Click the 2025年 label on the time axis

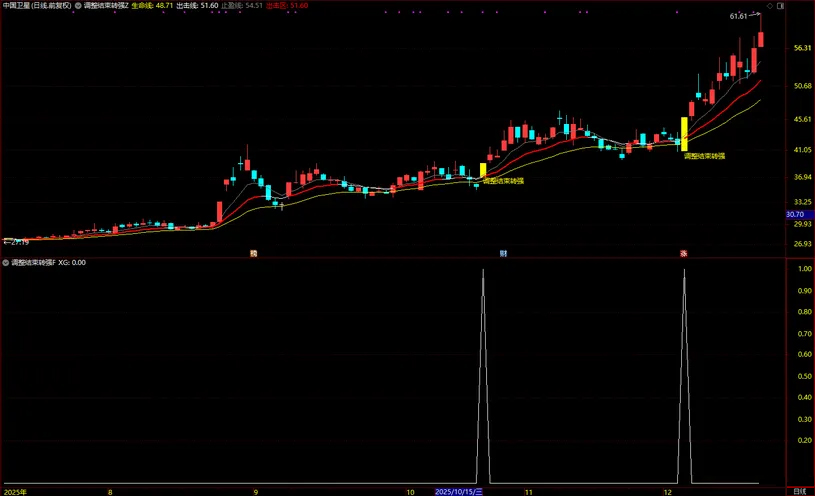(15, 492)
